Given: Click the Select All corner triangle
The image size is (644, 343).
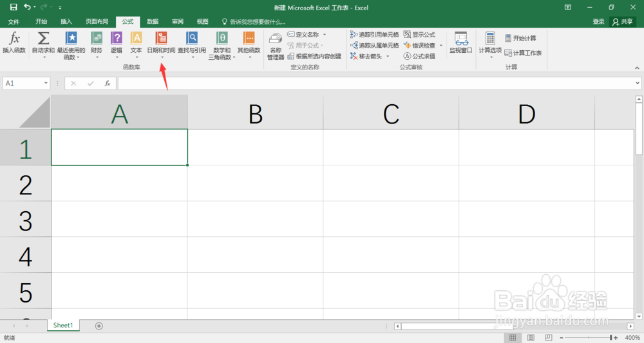Looking at the screenshot, I should point(35,113).
